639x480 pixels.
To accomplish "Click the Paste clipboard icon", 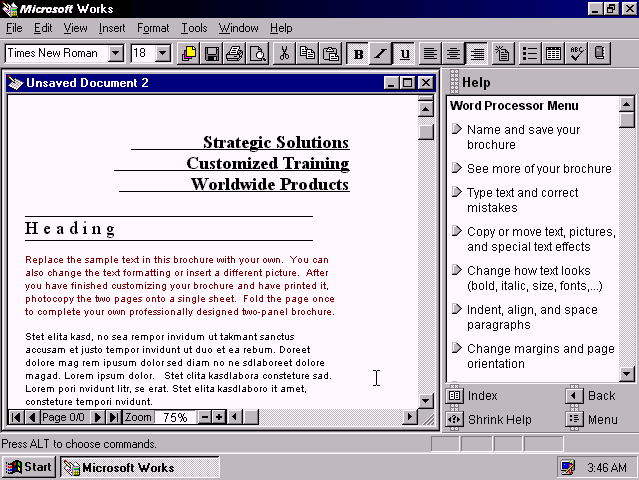I will coord(331,53).
